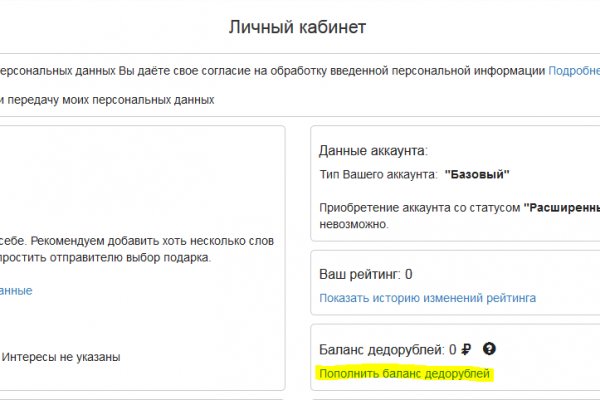
Task: Click the bold "Расширенный" status text
Action: (561, 206)
